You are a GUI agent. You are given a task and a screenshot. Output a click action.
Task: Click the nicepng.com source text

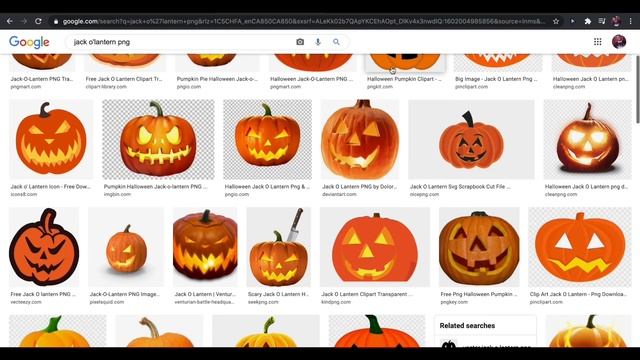click(x=424, y=194)
